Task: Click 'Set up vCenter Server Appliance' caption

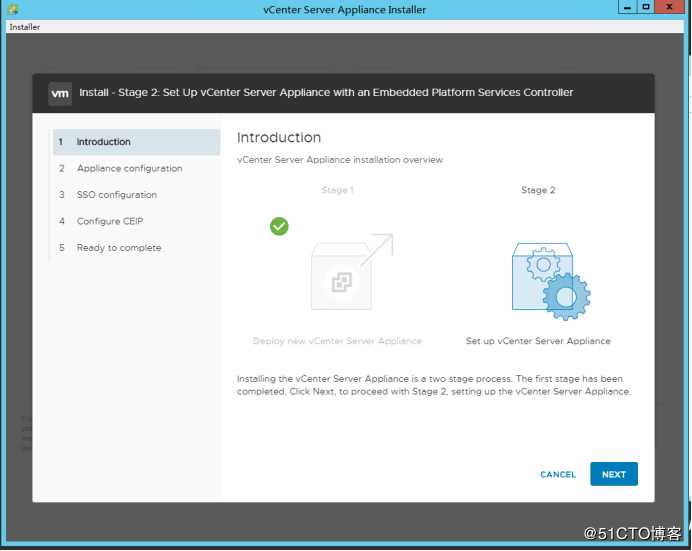Action: [x=538, y=341]
